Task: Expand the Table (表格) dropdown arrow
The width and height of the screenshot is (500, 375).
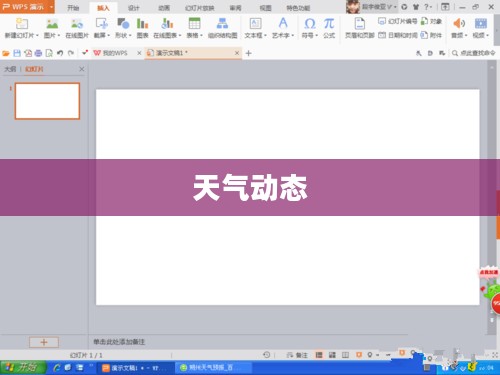Action: (201, 35)
